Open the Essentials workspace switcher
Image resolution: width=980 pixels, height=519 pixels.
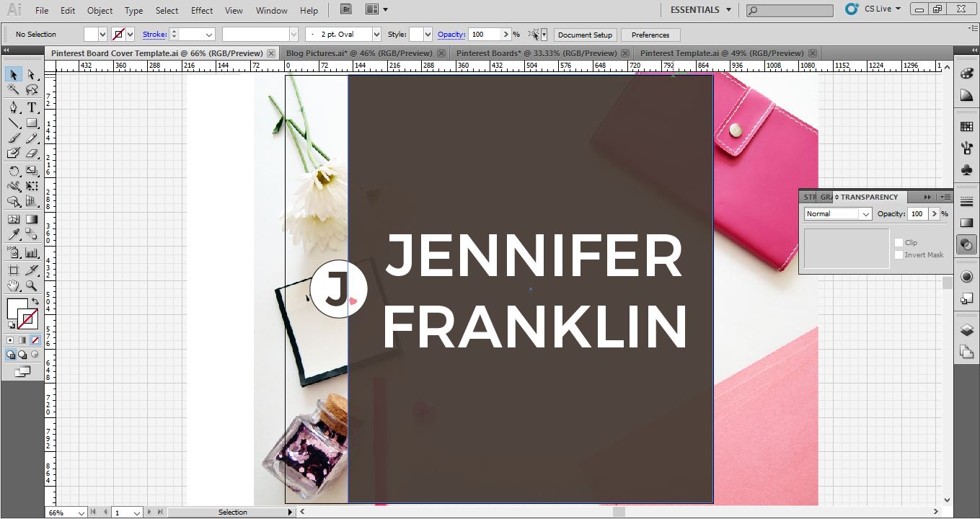[700, 10]
